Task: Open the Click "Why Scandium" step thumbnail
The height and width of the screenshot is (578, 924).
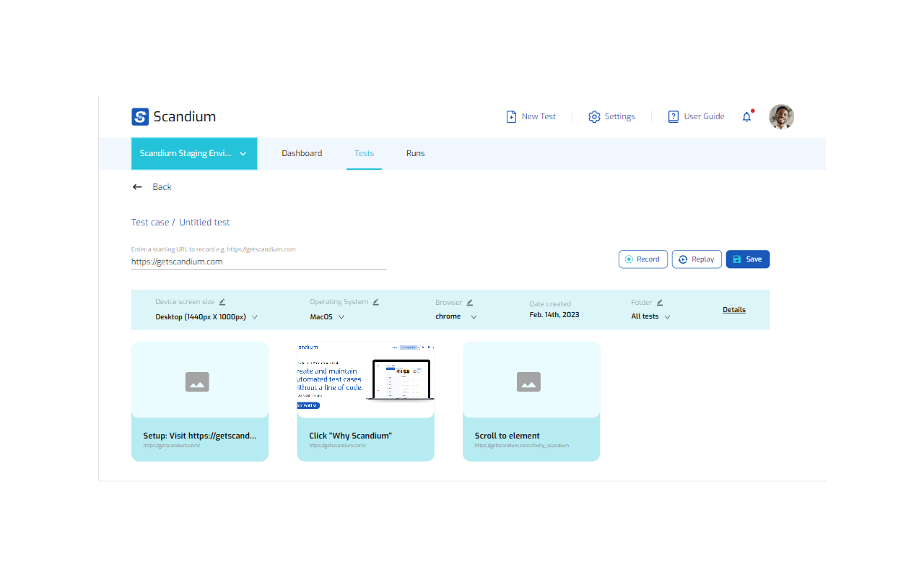Action: [365, 380]
